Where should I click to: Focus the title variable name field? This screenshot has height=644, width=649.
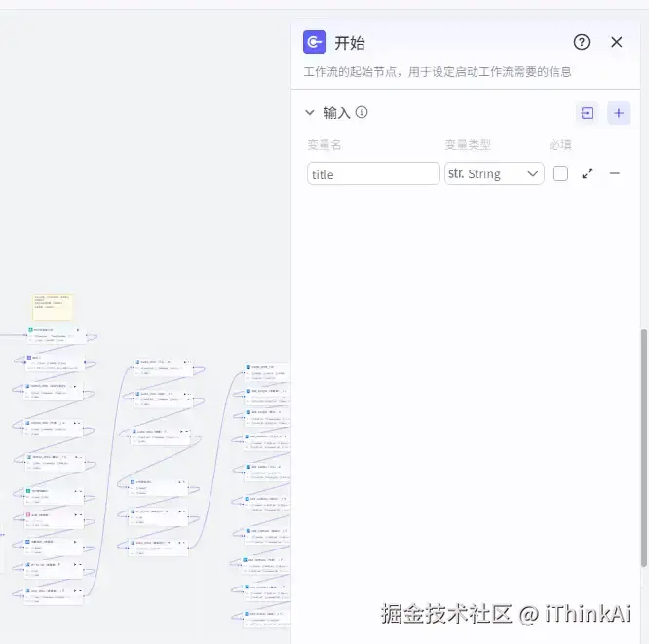click(373, 173)
